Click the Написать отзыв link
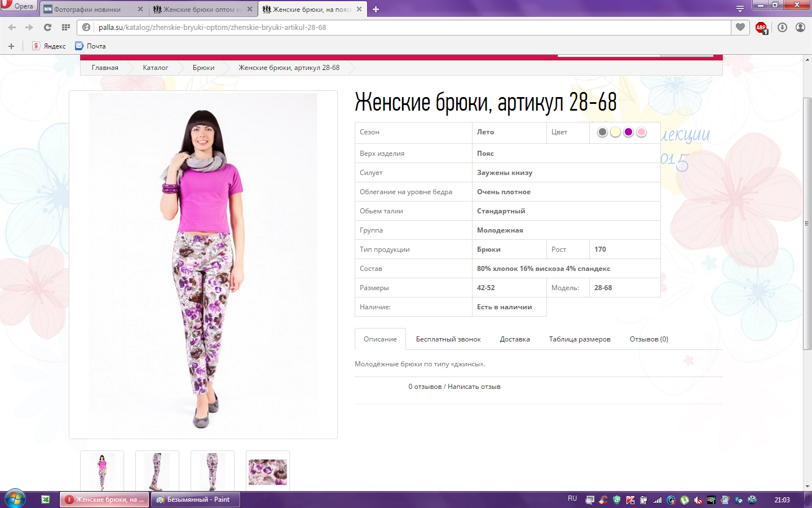Screen dimensions: 812x508 click(474, 387)
